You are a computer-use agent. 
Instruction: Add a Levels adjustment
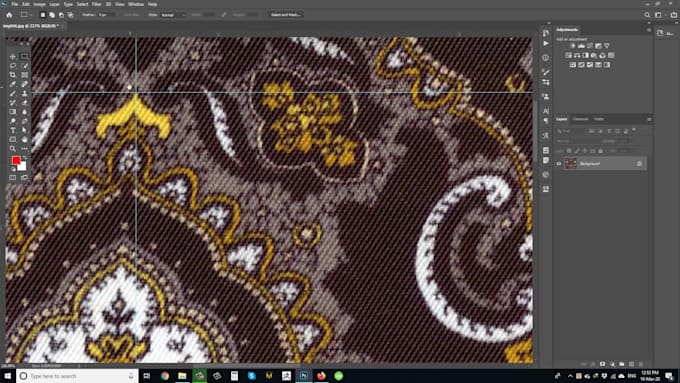point(581,46)
